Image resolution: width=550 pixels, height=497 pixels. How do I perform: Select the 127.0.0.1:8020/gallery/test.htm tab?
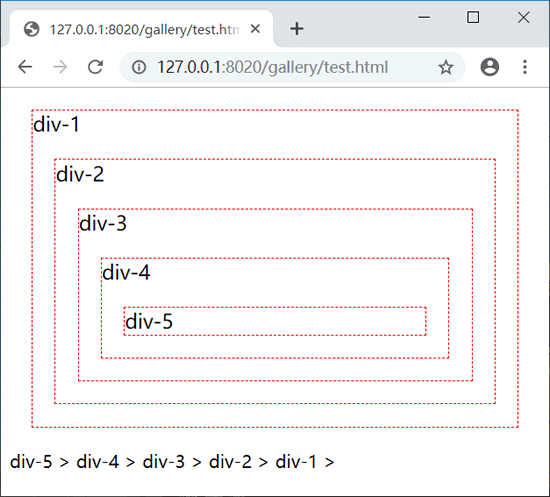pyautogui.click(x=141, y=29)
